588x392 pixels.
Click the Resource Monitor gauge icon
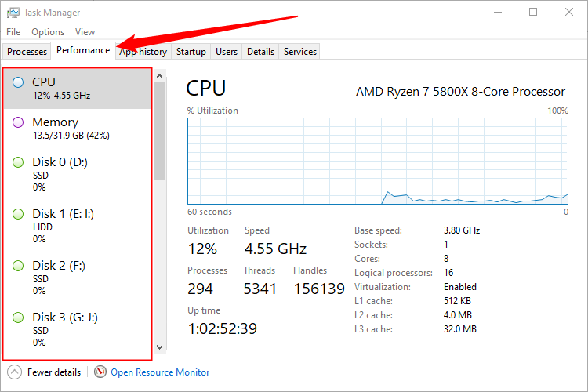click(100, 372)
